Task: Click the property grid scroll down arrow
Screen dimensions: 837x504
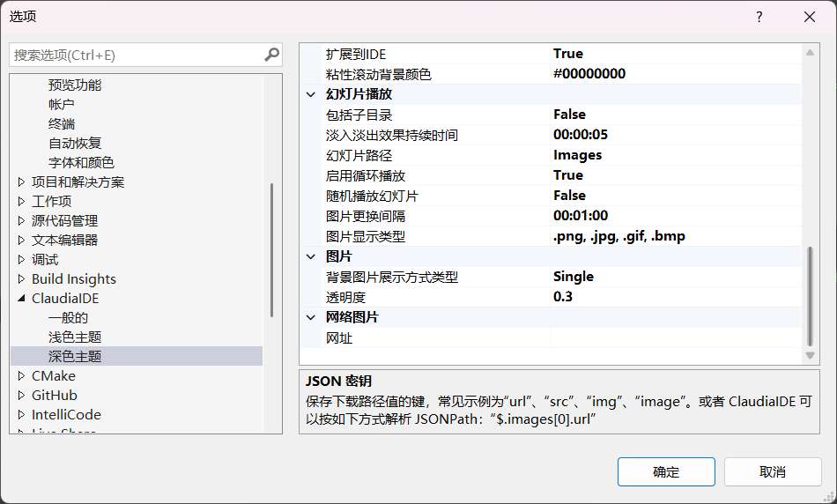Action: pos(810,356)
